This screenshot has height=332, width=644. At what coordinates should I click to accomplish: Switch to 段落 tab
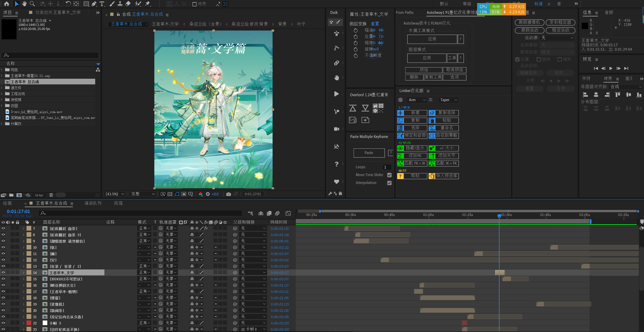(118, 203)
